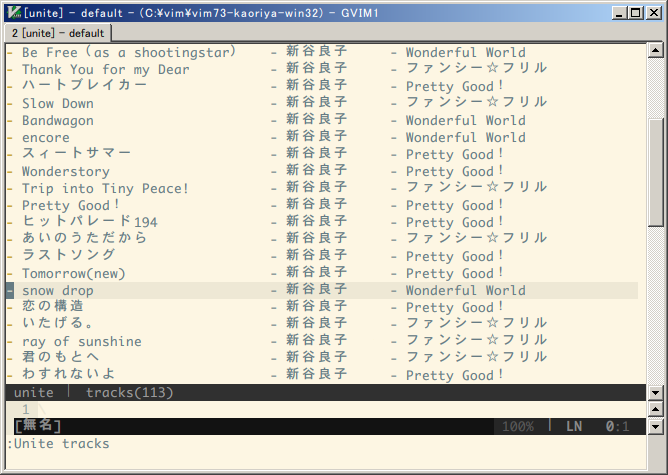Click artist "新谷良子" in the encore row

317,137
